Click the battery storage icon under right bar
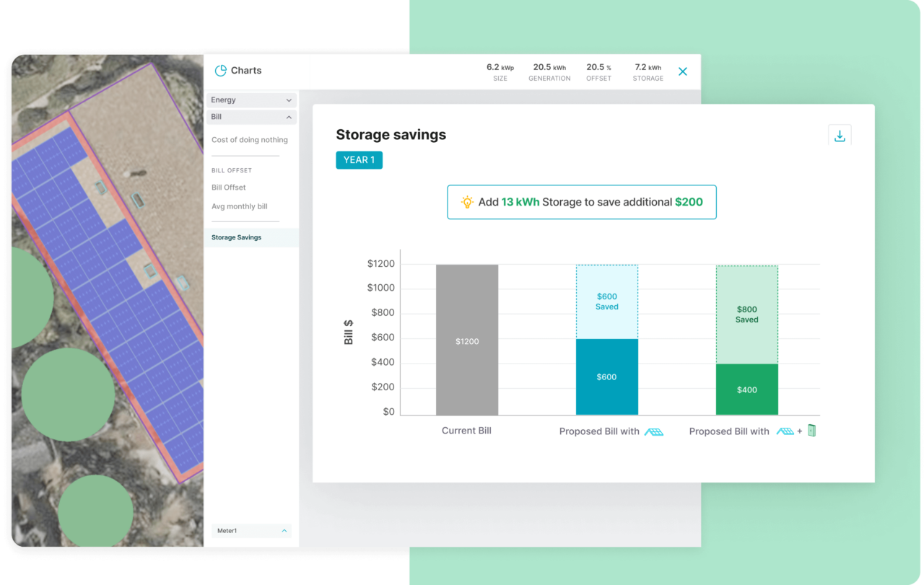924x585 pixels. pos(812,431)
